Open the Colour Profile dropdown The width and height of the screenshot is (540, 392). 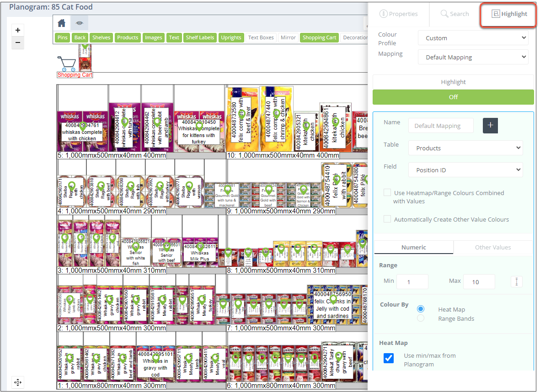pos(473,38)
